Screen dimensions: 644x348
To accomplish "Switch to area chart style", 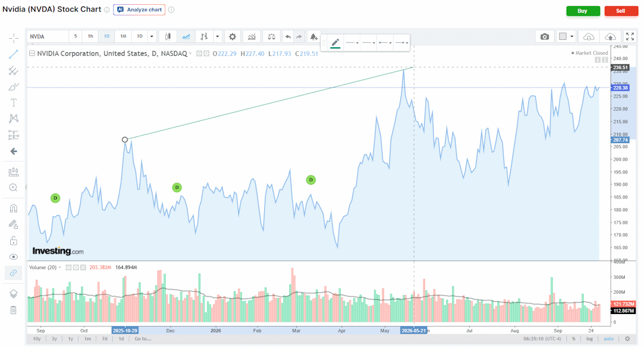I will 186,36.
